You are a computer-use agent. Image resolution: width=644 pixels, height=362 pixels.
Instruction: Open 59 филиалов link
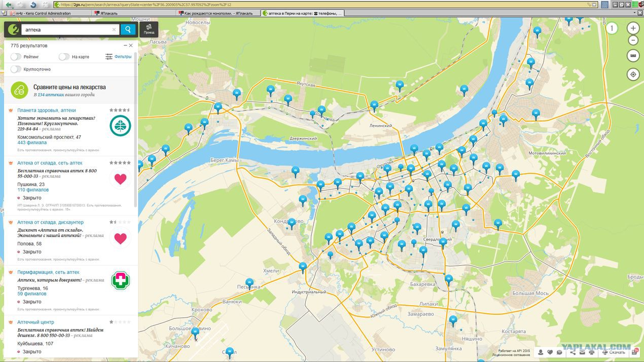[31, 294]
